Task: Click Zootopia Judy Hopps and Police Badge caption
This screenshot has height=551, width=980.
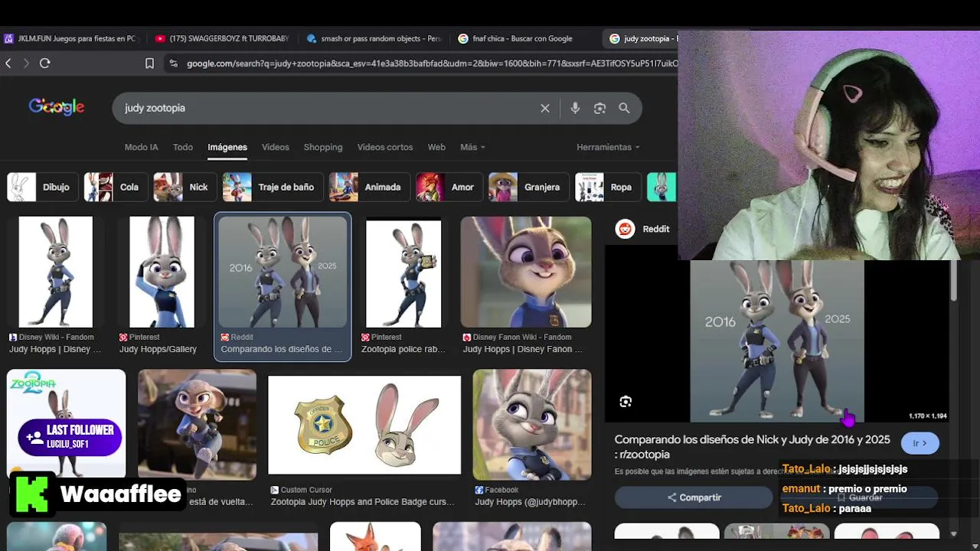Action: click(x=363, y=502)
